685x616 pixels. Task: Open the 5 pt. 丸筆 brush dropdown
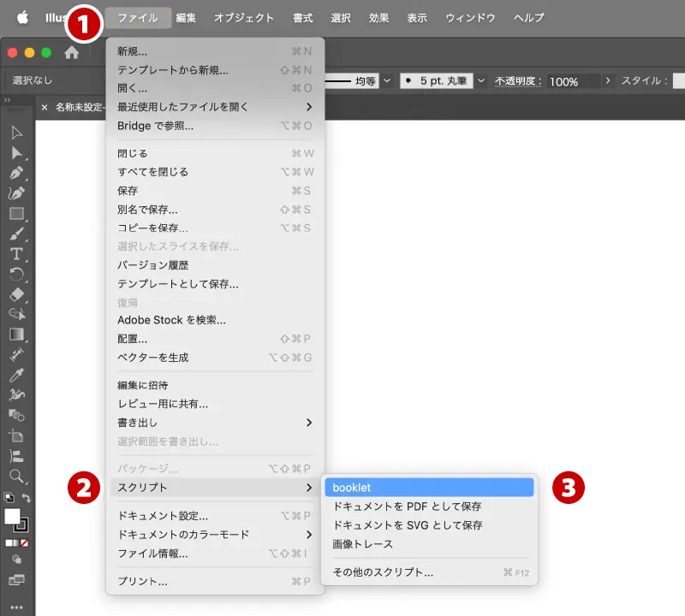tap(481, 80)
